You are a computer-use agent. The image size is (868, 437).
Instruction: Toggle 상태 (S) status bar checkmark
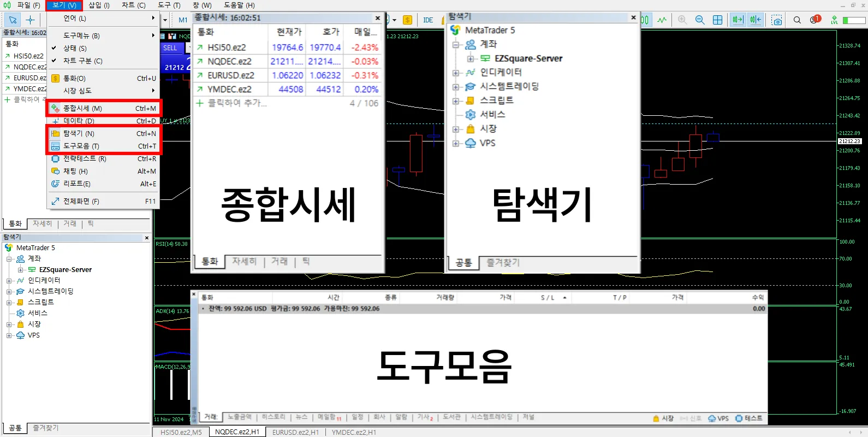(75, 48)
